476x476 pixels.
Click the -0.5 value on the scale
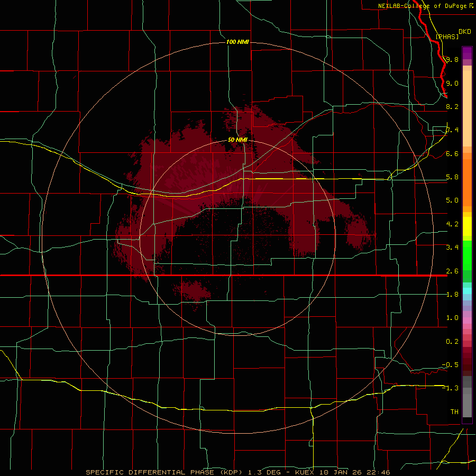[450, 364]
